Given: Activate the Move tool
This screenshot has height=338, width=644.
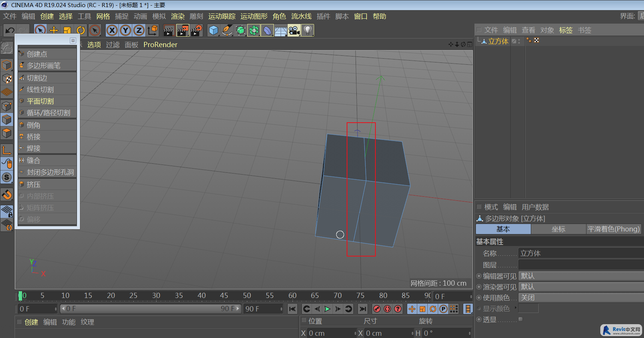Looking at the screenshot, I should click(54, 30).
